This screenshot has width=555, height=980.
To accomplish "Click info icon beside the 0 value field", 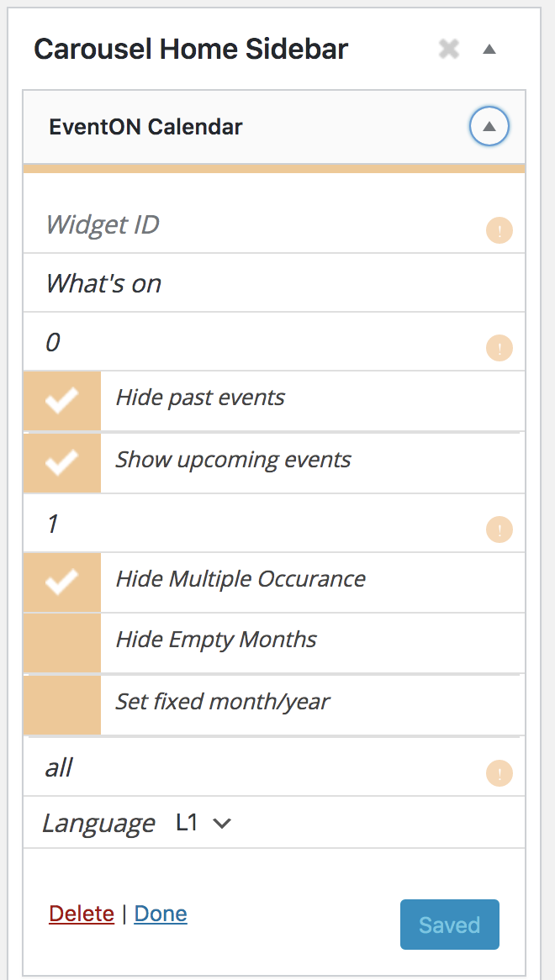I will tap(499, 347).
